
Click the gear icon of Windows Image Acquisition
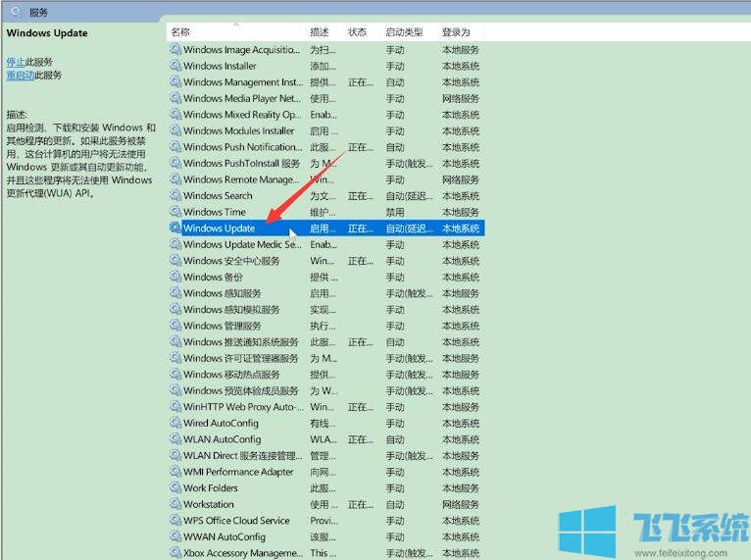175,49
